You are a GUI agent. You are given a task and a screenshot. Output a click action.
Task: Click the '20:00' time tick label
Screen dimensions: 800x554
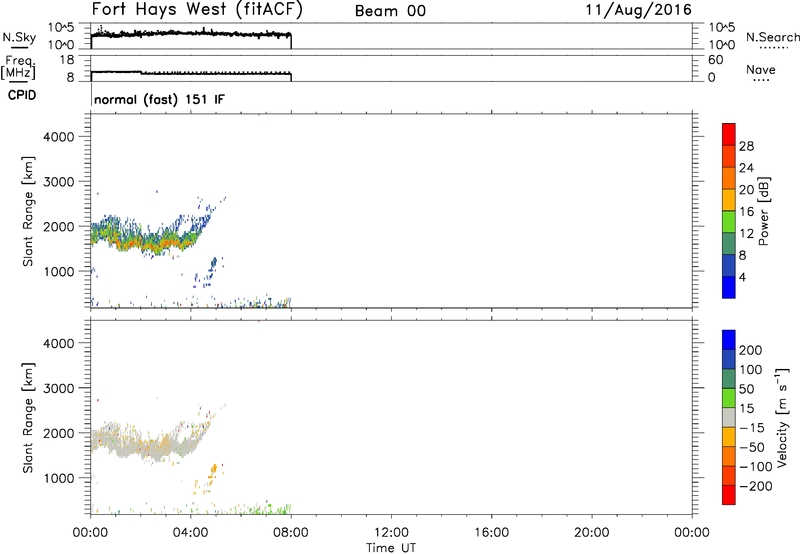(x=592, y=533)
